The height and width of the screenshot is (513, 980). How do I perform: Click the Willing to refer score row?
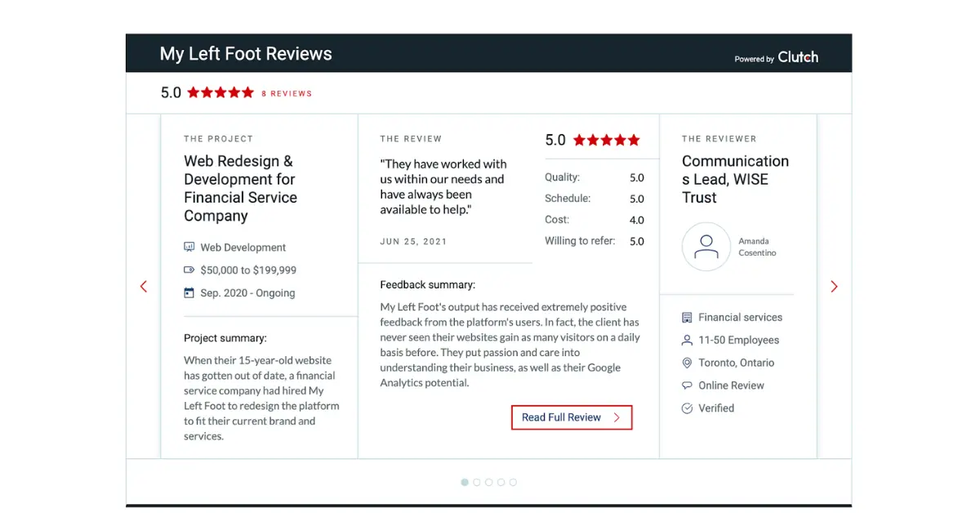point(595,241)
